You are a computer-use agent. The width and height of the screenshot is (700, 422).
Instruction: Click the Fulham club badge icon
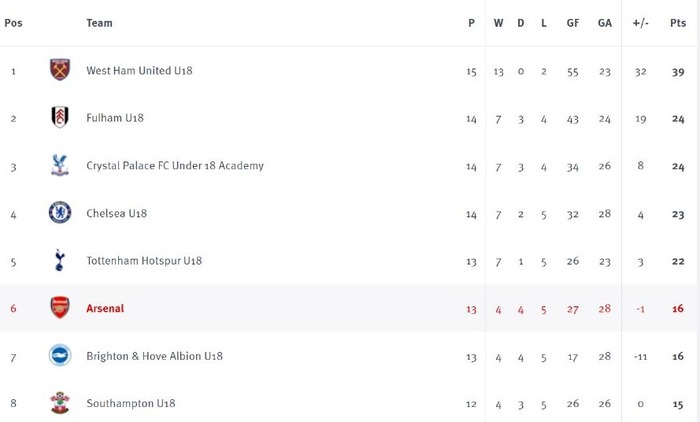tap(60, 117)
